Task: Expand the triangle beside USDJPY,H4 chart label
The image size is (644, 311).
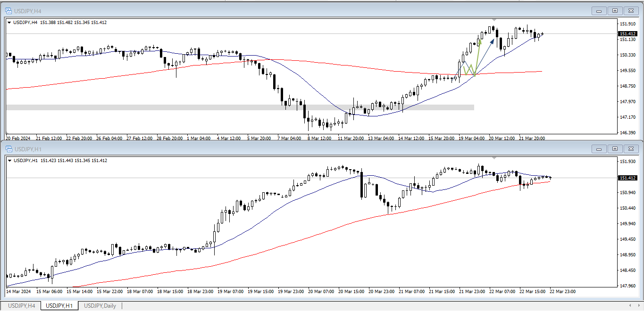Action: (x=9, y=23)
